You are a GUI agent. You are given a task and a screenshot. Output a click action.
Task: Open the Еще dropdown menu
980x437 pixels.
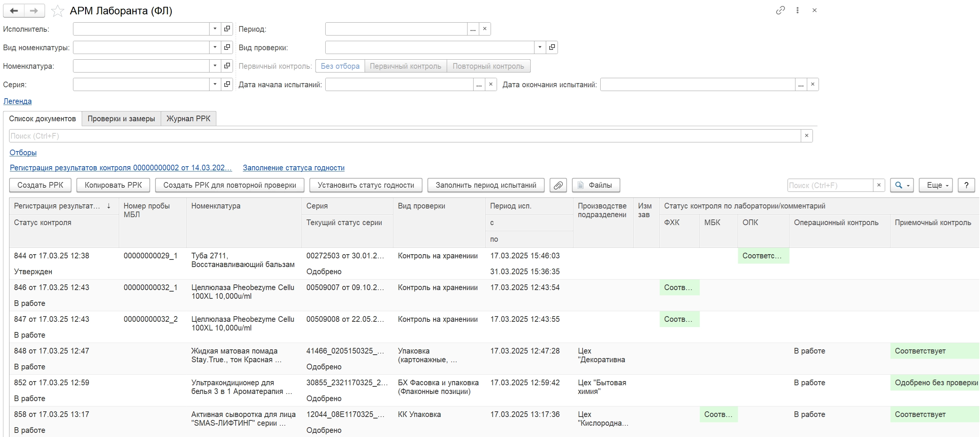(935, 185)
